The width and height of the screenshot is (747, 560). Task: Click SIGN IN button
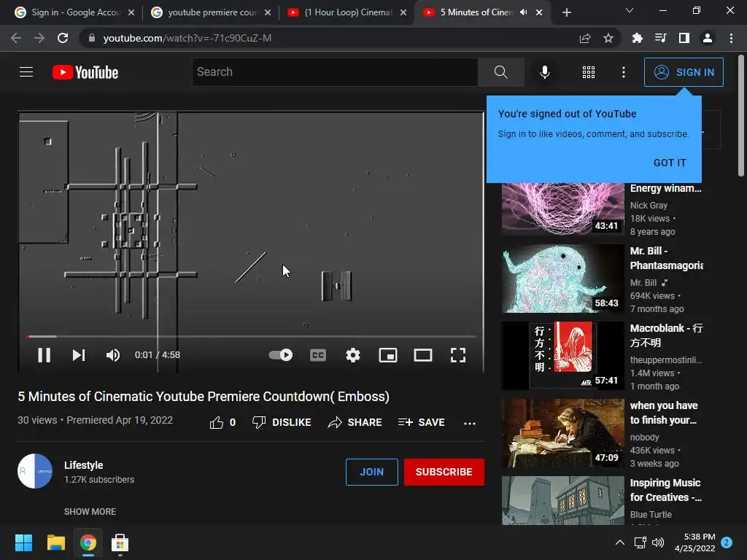click(x=684, y=72)
